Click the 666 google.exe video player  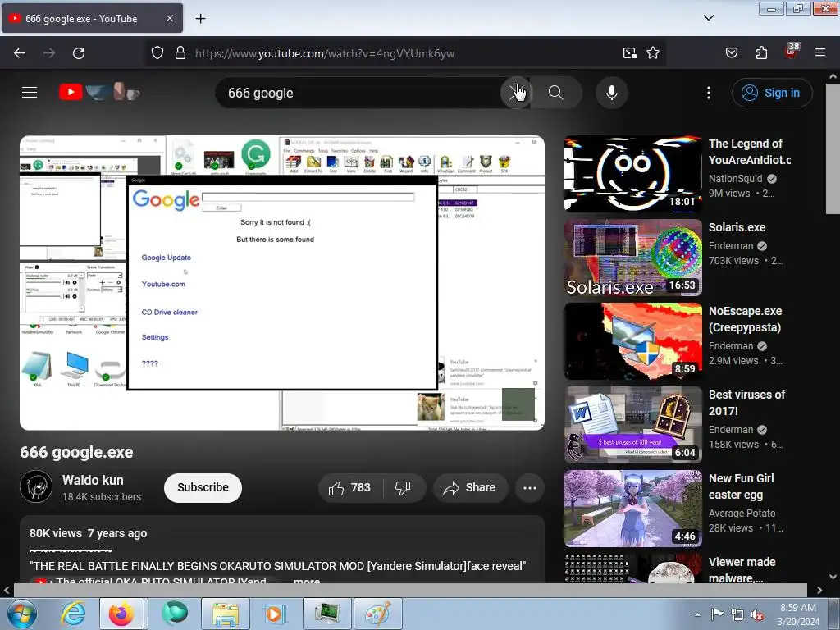pyautogui.click(x=282, y=283)
